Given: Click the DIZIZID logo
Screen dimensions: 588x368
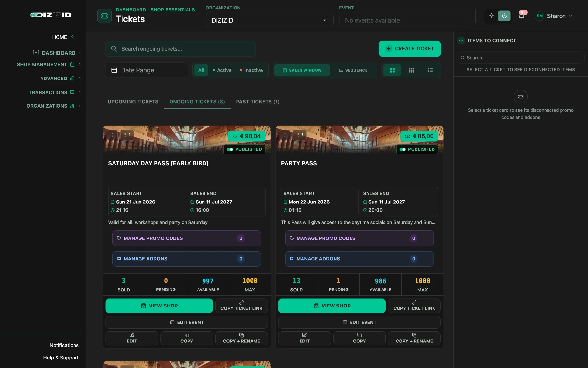Looking at the screenshot, I should [x=51, y=15].
